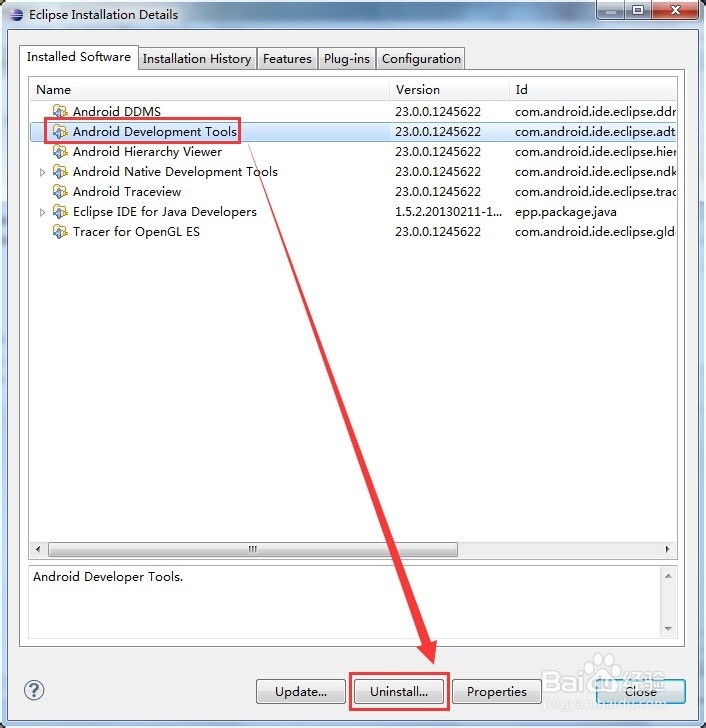The width and height of the screenshot is (706, 728).
Task: Click the Android Native Development Tools icon
Action: pyautogui.click(x=60, y=172)
